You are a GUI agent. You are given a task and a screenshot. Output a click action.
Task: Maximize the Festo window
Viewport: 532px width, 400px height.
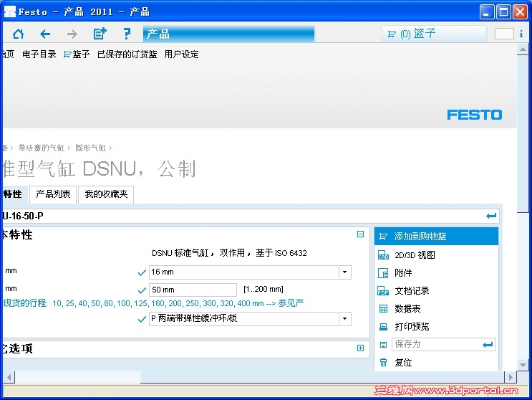(x=503, y=12)
